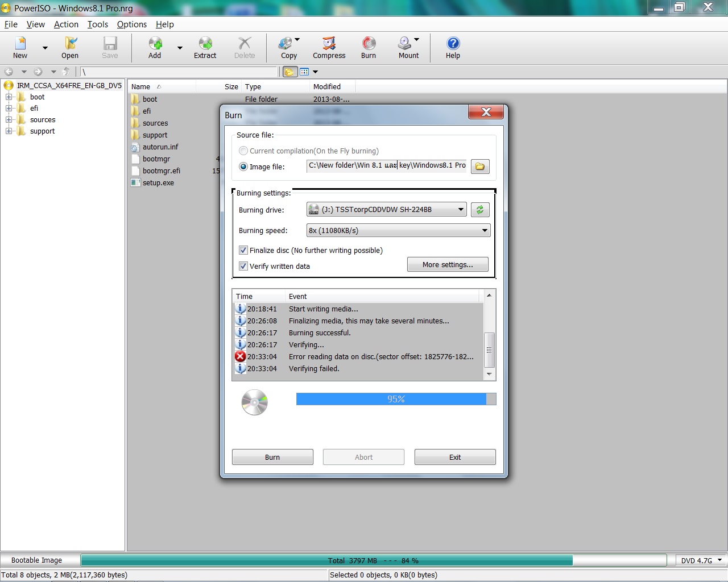Sort file list by Modified column
Screen dimensions: 728x582
tap(333, 86)
